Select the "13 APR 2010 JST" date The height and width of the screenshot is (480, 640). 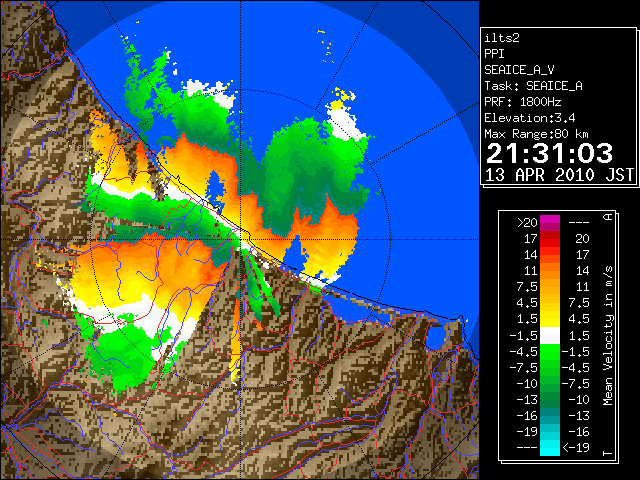[x=559, y=175]
